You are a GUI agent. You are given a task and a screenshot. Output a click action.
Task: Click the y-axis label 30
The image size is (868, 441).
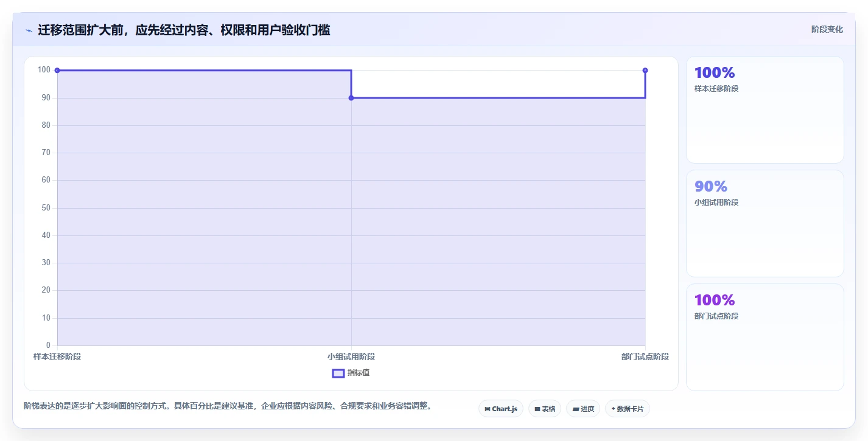coord(46,263)
